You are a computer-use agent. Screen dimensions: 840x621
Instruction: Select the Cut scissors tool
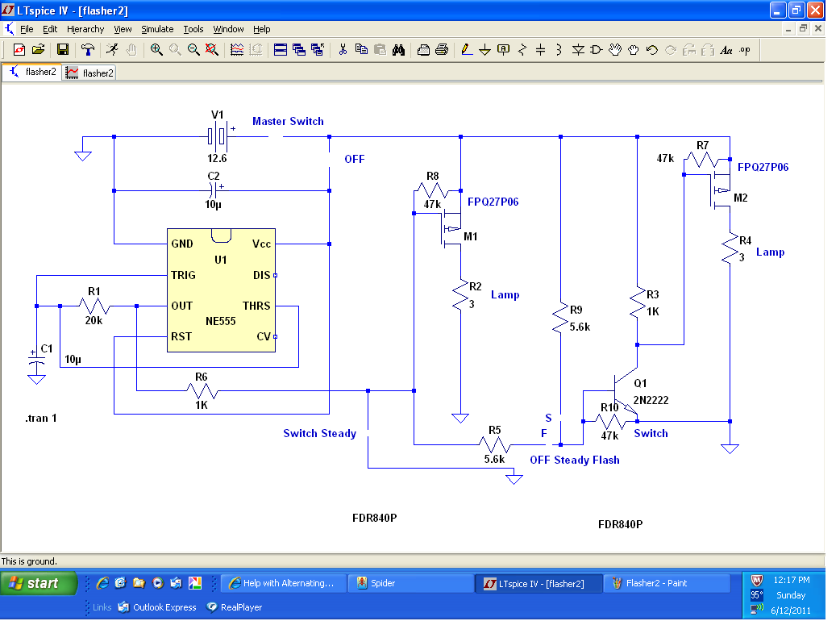click(x=343, y=50)
